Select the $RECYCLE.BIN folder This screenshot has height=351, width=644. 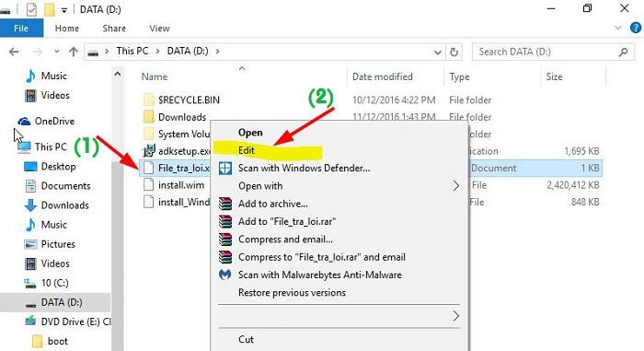[189, 100]
